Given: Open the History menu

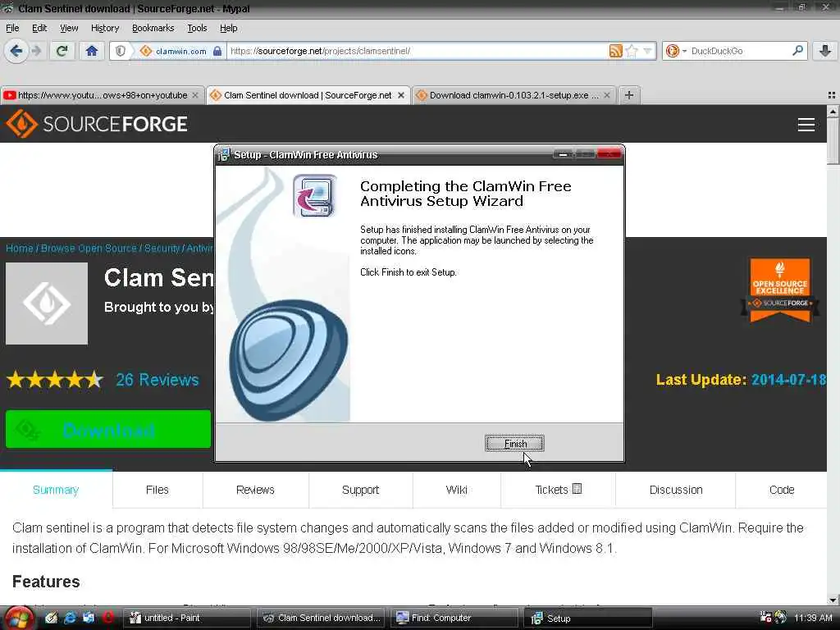Looking at the screenshot, I should click(x=105, y=28).
